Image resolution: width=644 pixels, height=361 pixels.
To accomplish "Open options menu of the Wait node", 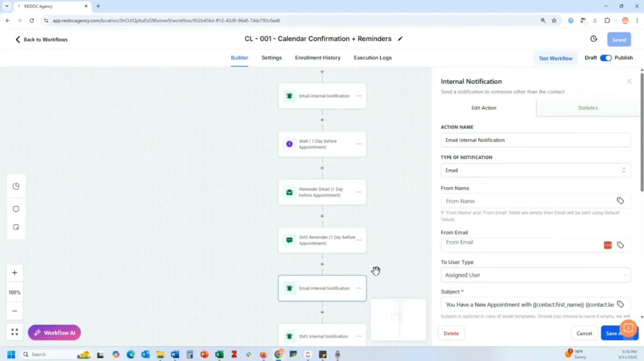I will coord(358,144).
